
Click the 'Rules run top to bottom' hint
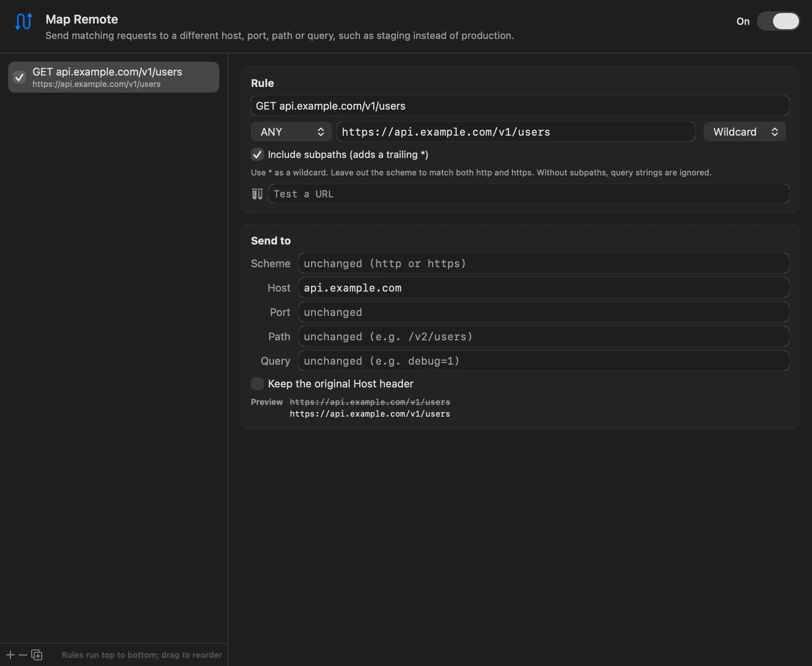[142, 655]
